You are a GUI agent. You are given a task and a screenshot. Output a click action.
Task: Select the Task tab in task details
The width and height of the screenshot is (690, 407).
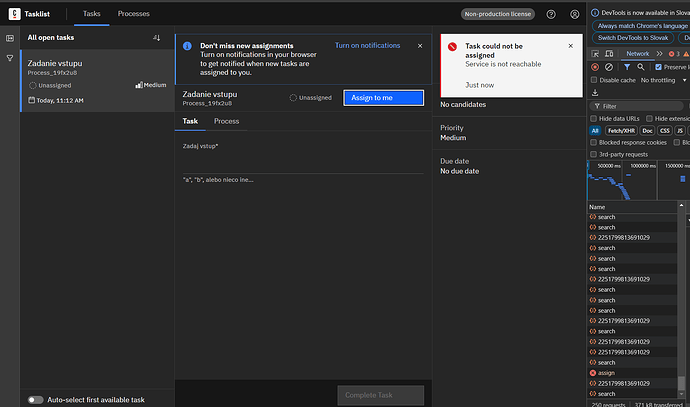pyautogui.click(x=190, y=121)
